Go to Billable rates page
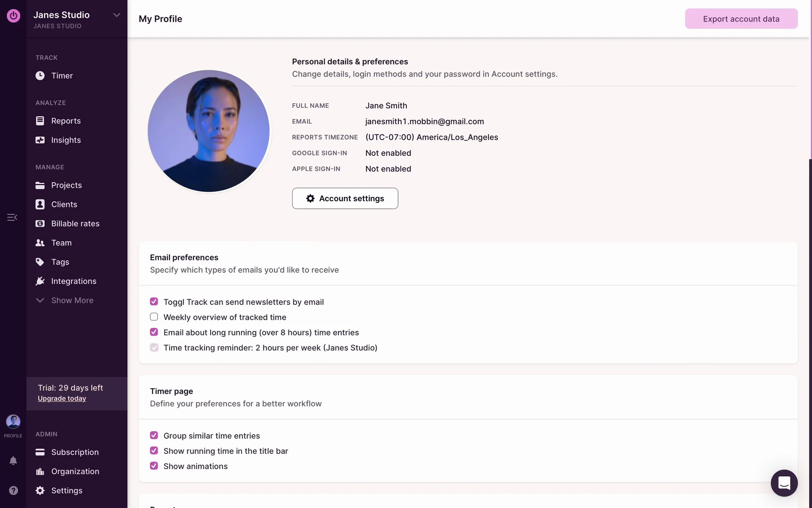Image resolution: width=812 pixels, height=508 pixels. (75, 224)
